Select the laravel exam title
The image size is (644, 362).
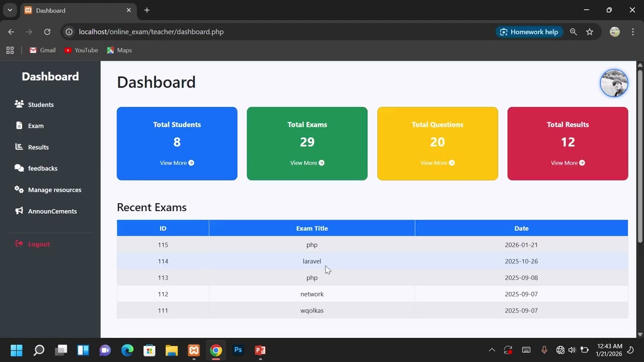tap(312, 261)
